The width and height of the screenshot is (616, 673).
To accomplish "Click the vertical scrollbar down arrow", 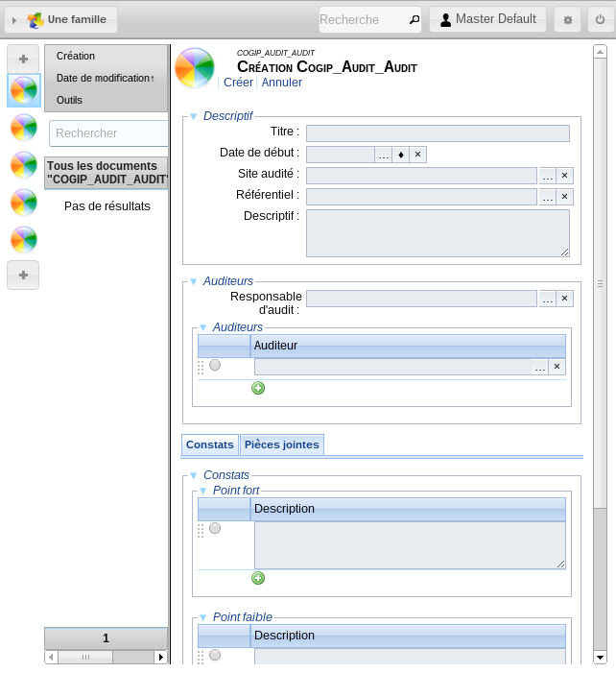I will click(600, 657).
